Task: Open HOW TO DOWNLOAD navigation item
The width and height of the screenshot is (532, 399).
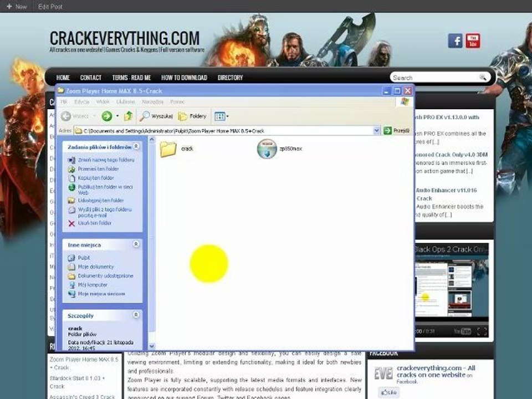Action: tap(184, 78)
